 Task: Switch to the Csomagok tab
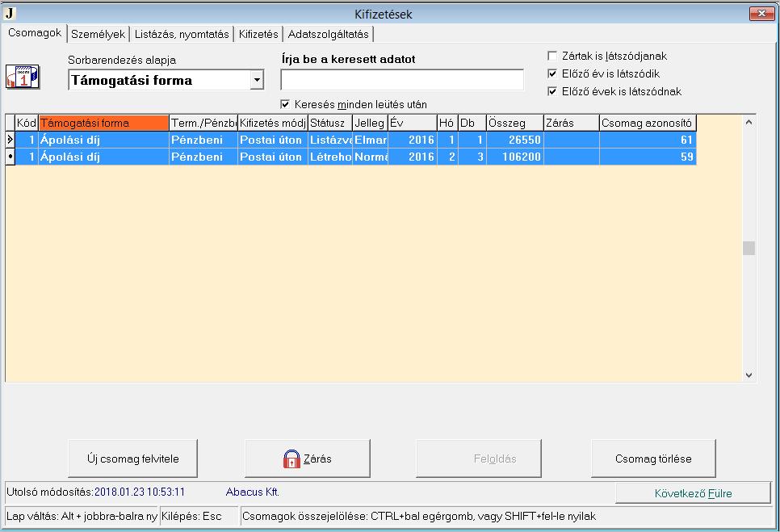point(35,33)
